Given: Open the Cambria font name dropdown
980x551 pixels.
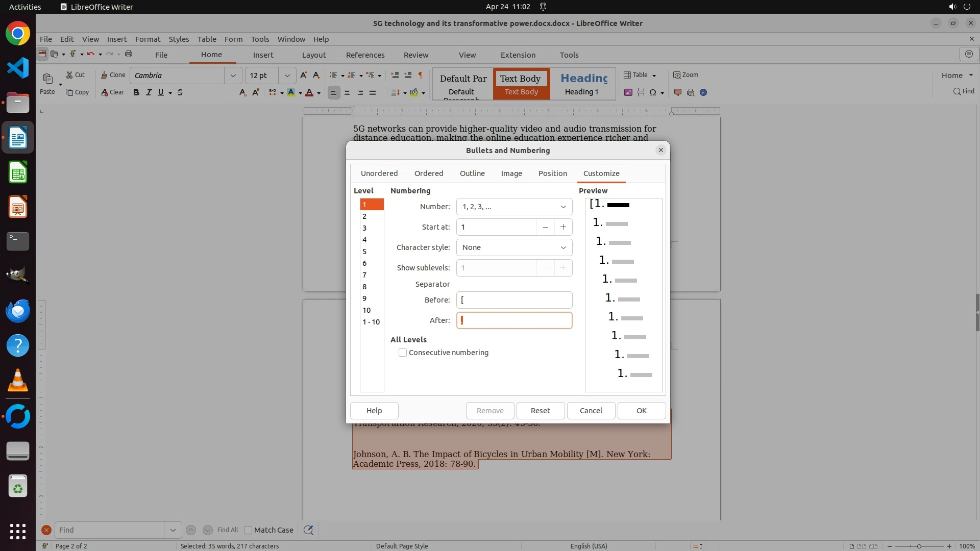Looking at the screenshot, I should (x=233, y=76).
